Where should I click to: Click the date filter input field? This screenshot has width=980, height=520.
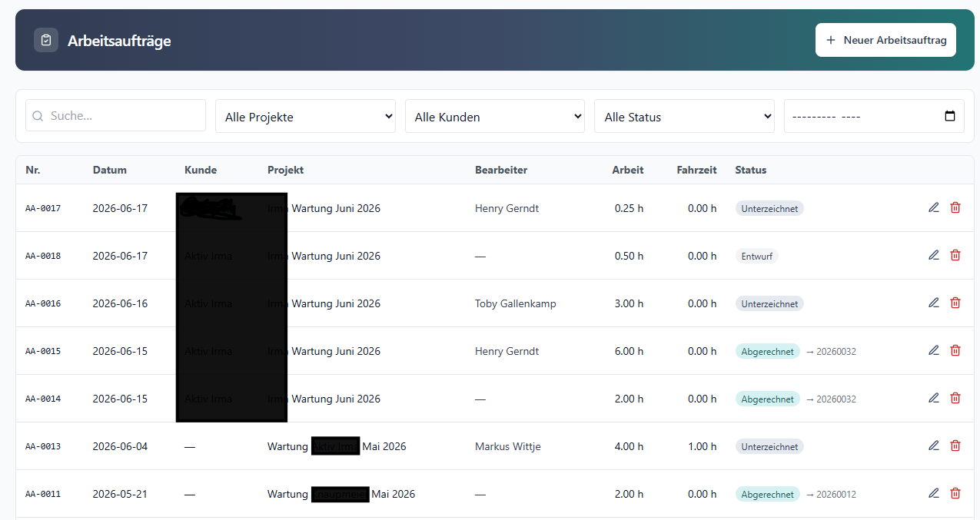874,116
